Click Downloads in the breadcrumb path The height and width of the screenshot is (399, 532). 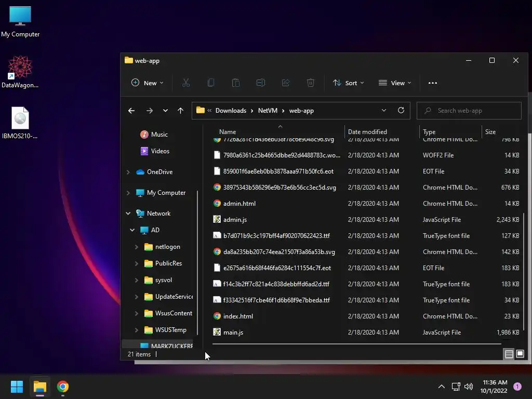(x=231, y=111)
